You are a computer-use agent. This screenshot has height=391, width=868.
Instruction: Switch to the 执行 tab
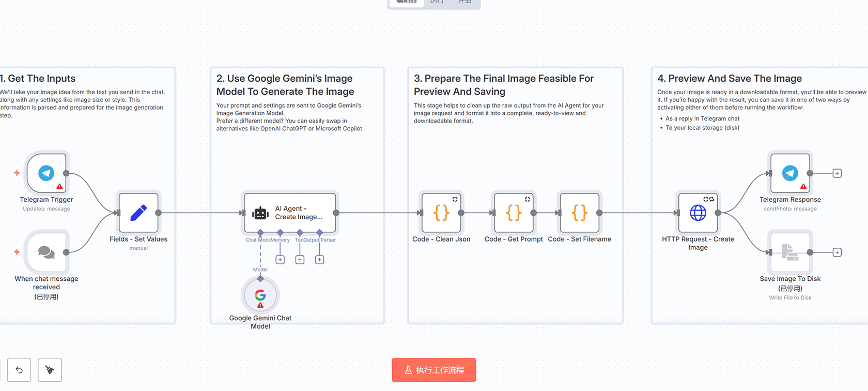click(x=437, y=3)
